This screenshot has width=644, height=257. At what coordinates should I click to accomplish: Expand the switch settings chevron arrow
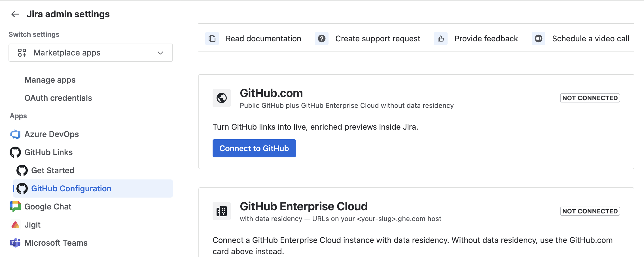pyautogui.click(x=160, y=53)
